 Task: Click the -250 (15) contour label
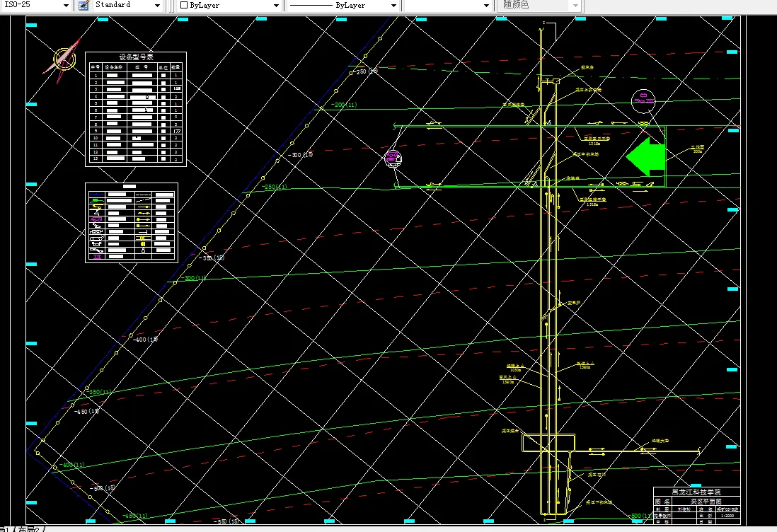pos(366,71)
